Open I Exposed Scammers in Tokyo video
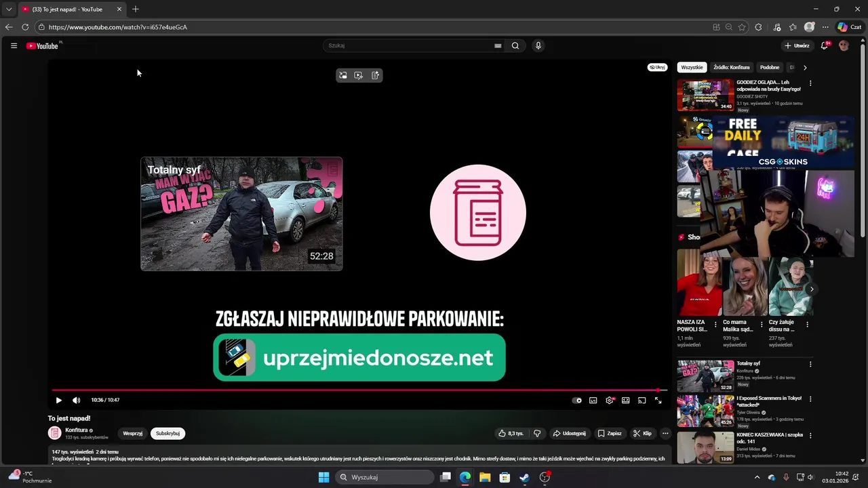868x488 pixels. click(x=705, y=411)
